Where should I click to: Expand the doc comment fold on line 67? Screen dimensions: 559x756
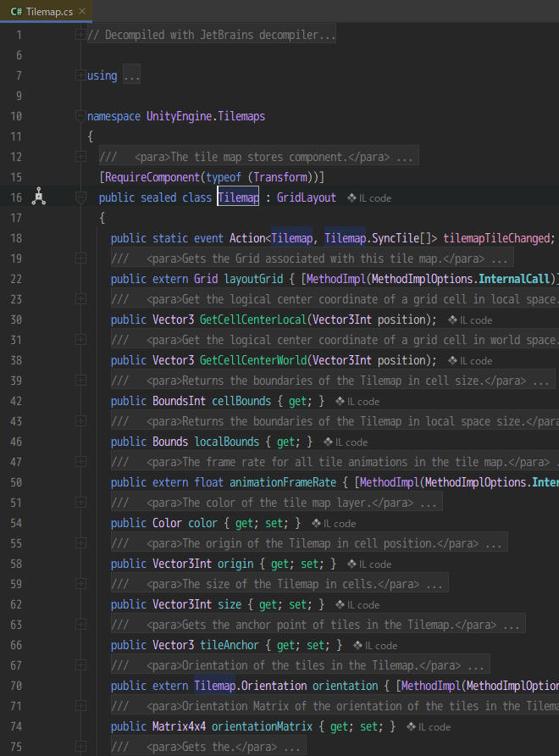pos(80,665)
